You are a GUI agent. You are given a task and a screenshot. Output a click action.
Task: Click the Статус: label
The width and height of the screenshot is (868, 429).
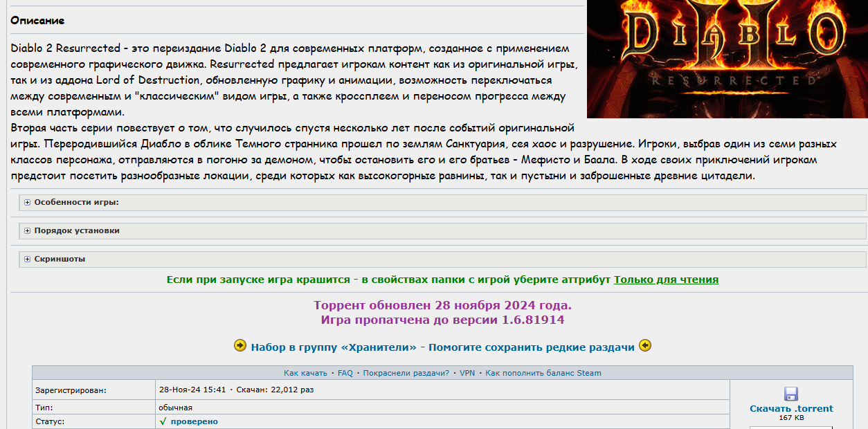[50, 421]
